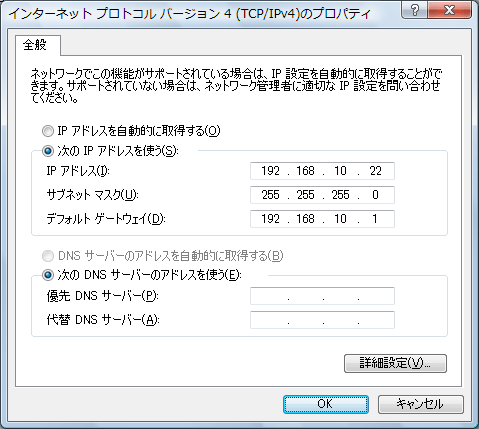Click last octet '22' of IP address
The height and width of the screenshot is (429, 479).
click(375, 171)
